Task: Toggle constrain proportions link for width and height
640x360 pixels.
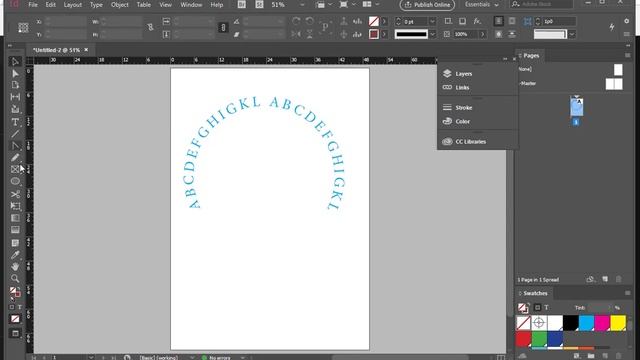Action: pos(151,27)
